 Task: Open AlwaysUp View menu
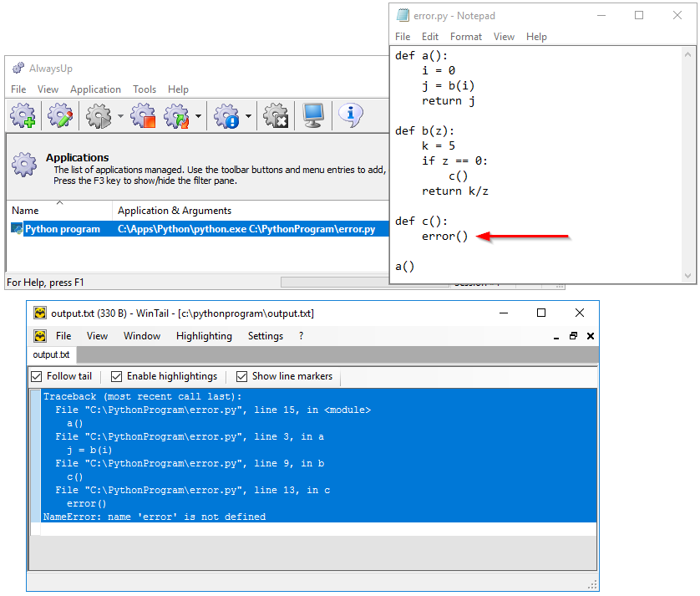48,89
